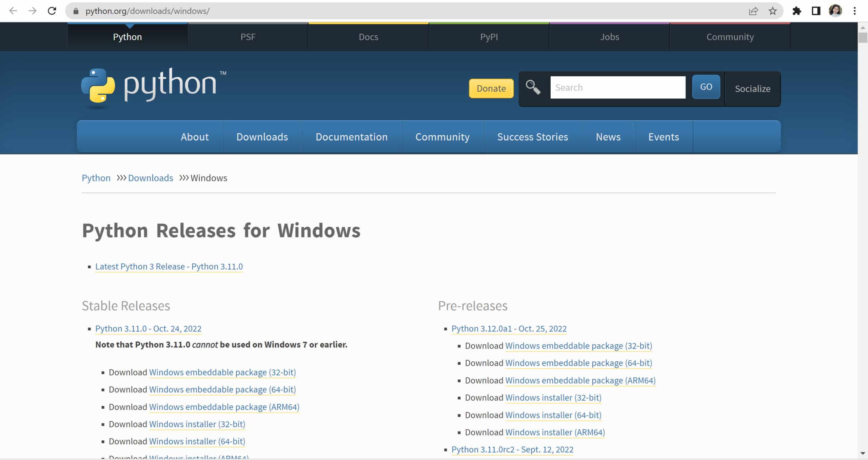This screenshot has height=460, width=868.
Task: Click the browser forward navigation arrow
Action: click(33, 11)
